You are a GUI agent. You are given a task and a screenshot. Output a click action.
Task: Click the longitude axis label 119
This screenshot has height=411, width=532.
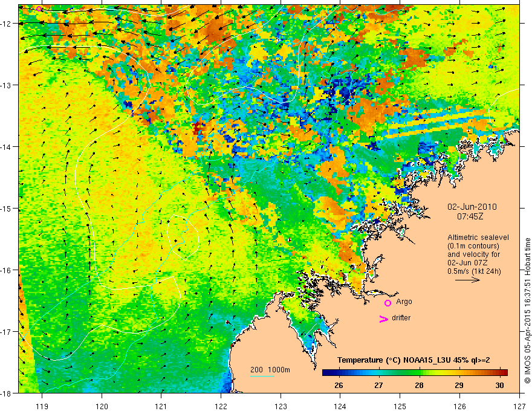click(42, 406)
